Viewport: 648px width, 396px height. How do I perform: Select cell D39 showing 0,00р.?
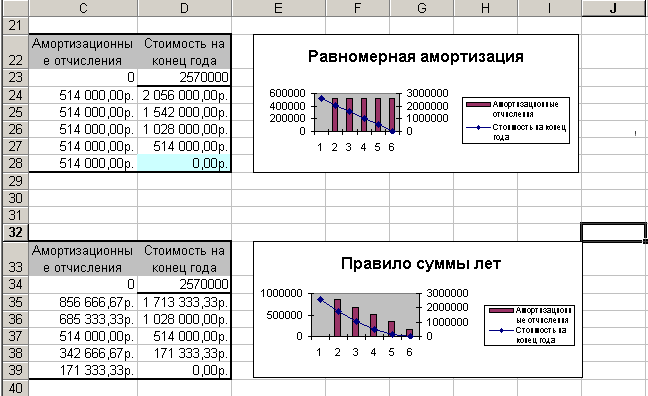point(184,370)
